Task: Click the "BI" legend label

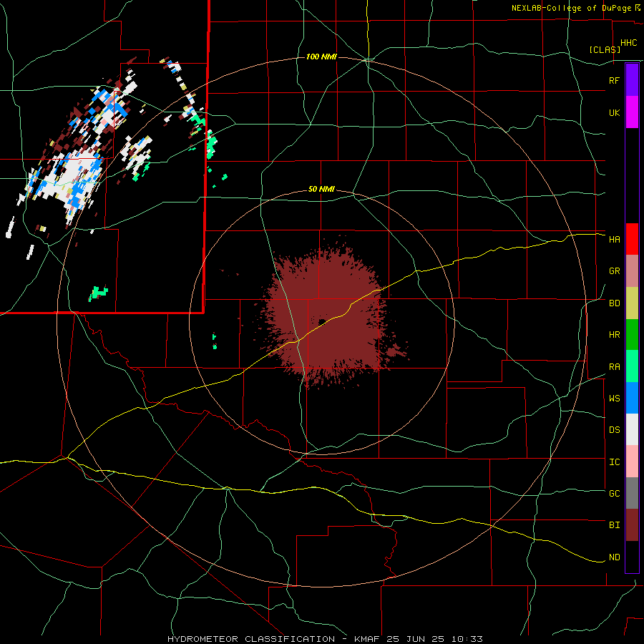Action: [614, 525]
